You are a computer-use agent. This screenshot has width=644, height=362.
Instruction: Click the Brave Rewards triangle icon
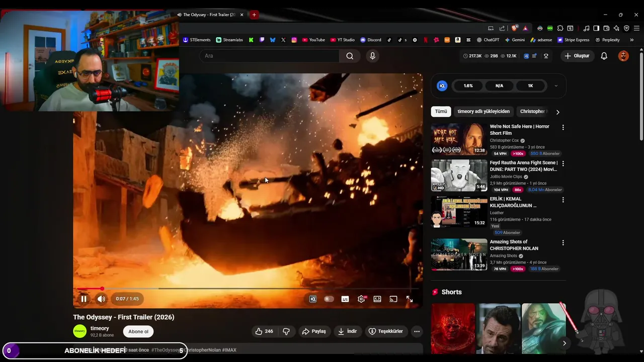(525, 28)
